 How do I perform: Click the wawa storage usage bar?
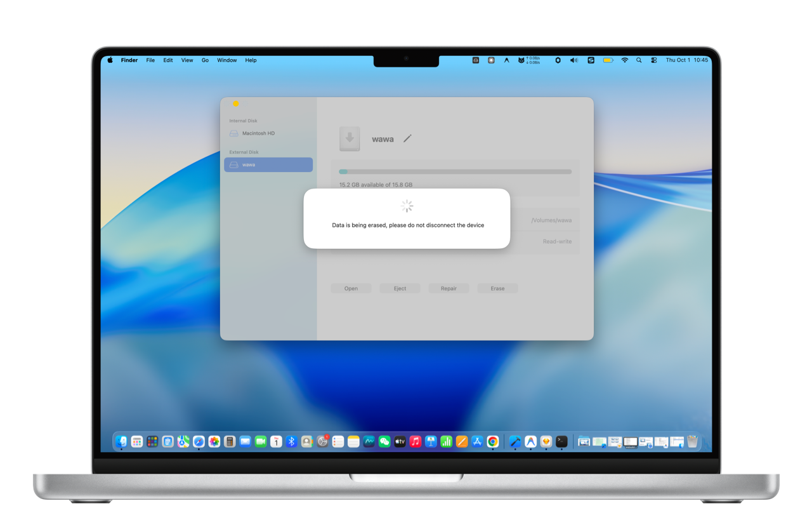tap(455, 171)
